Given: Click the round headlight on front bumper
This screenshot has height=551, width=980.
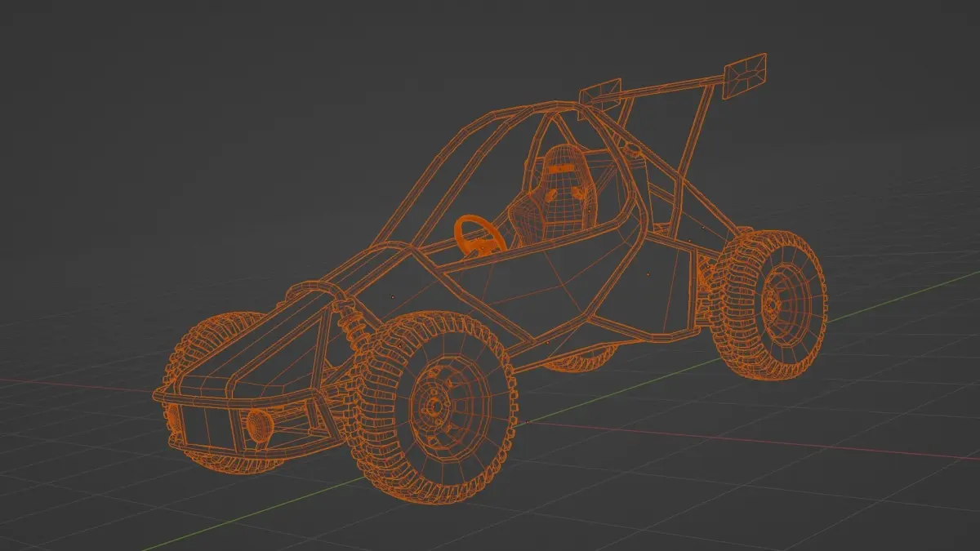Looking at the screenshot, I should (260, 428).
